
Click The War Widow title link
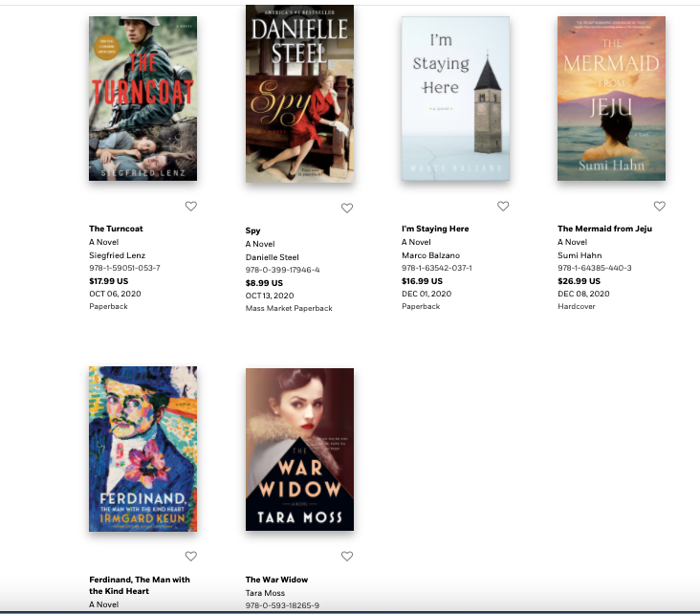276,580
